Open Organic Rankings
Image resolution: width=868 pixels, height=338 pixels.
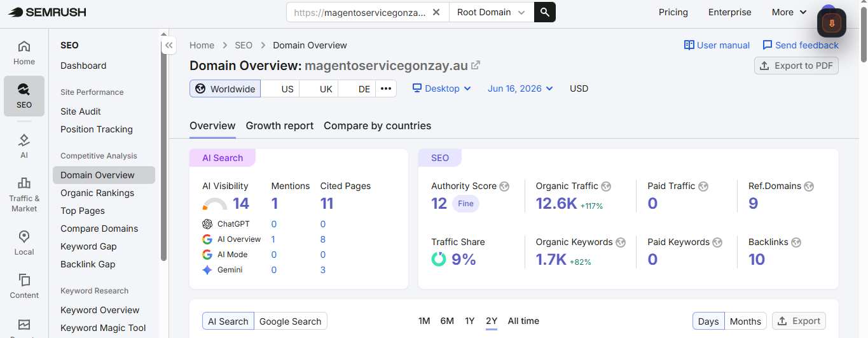(x=97, y=193)
